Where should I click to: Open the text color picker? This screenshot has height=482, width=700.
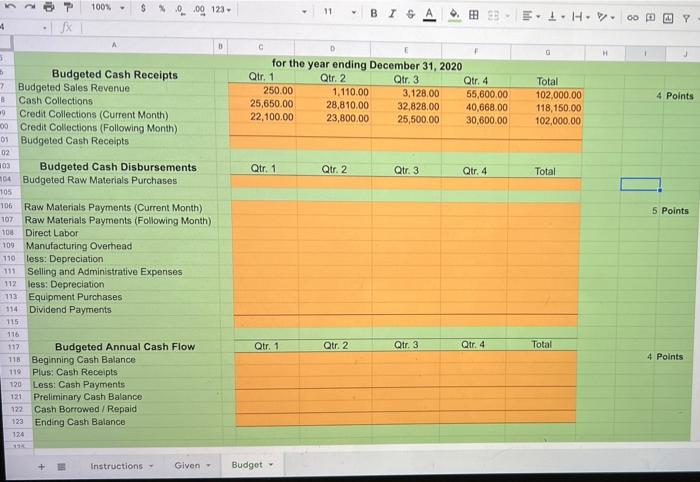[x=429, y=15]
